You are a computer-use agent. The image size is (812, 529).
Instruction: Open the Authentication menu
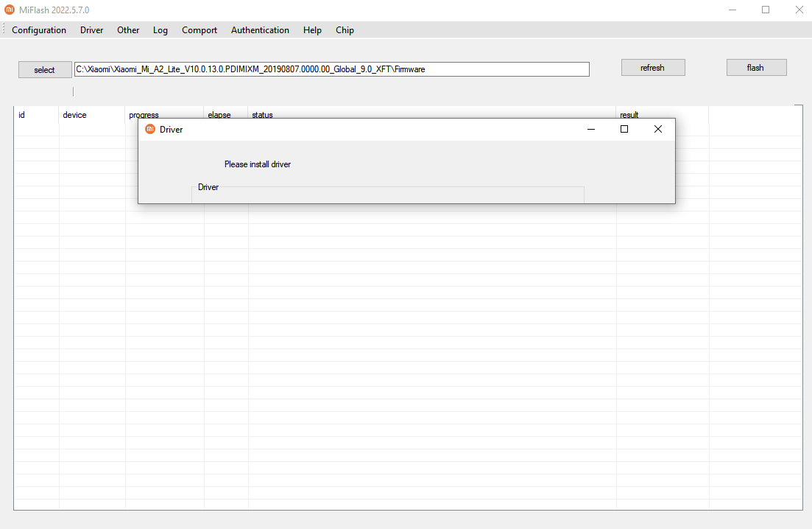260,30
